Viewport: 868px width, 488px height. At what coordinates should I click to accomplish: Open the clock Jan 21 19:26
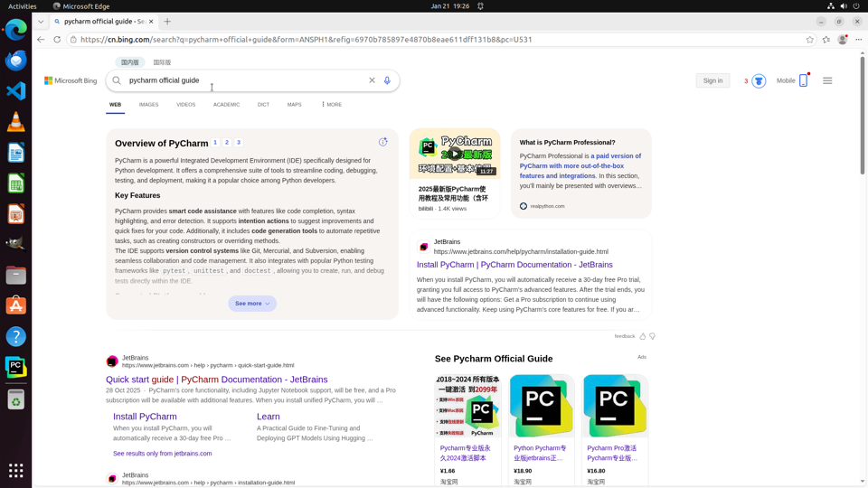point(450,6)
